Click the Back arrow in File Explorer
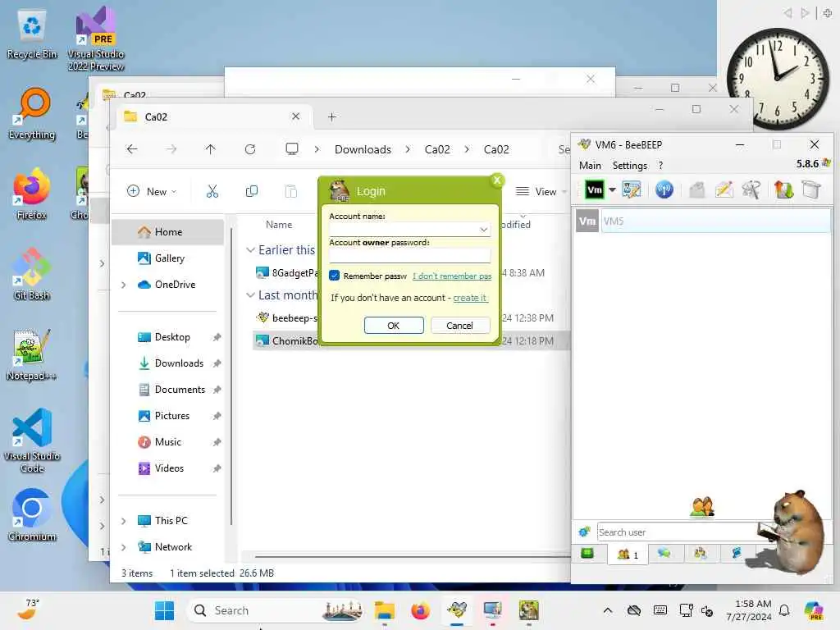 (132, 149)
